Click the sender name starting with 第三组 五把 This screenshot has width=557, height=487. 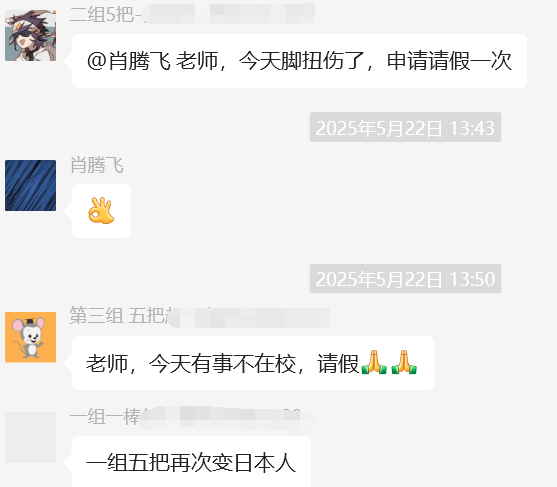200,315
